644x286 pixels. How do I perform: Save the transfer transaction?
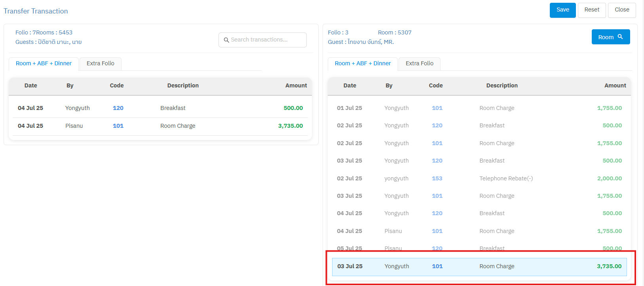pyautogui.click(x=562, y=10)
